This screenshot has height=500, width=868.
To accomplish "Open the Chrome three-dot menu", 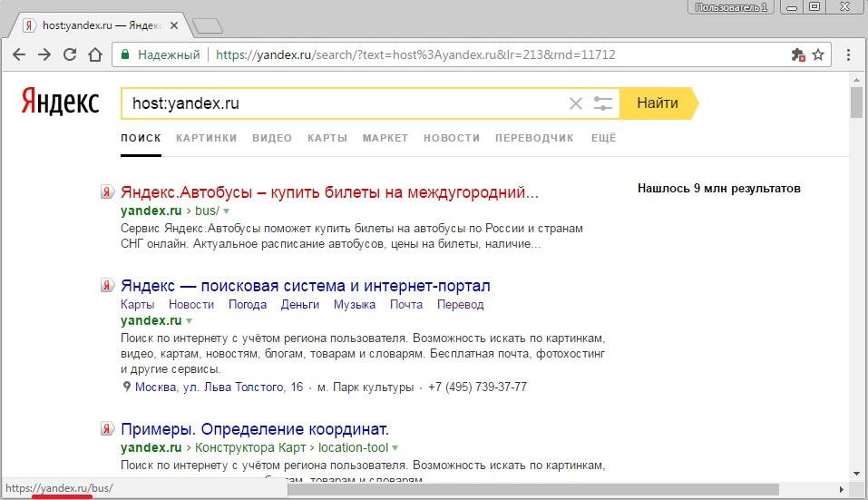I will [x=848, y=54].
